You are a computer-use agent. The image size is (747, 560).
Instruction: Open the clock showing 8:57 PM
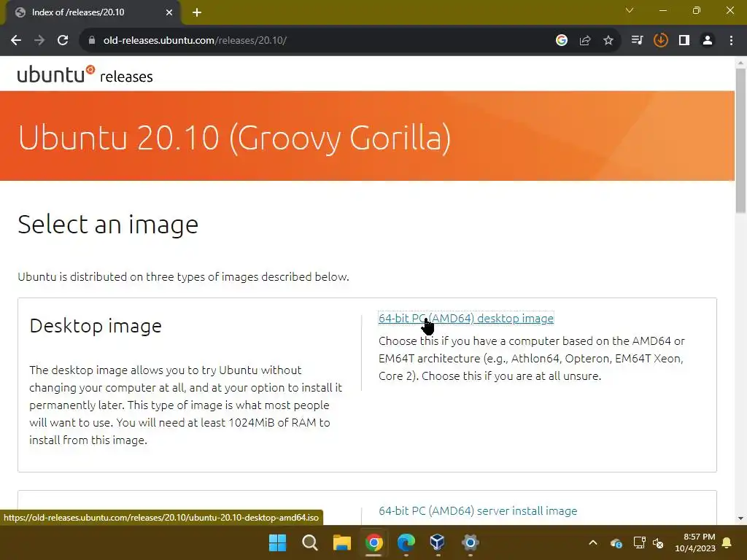click(x=695, y=542)
